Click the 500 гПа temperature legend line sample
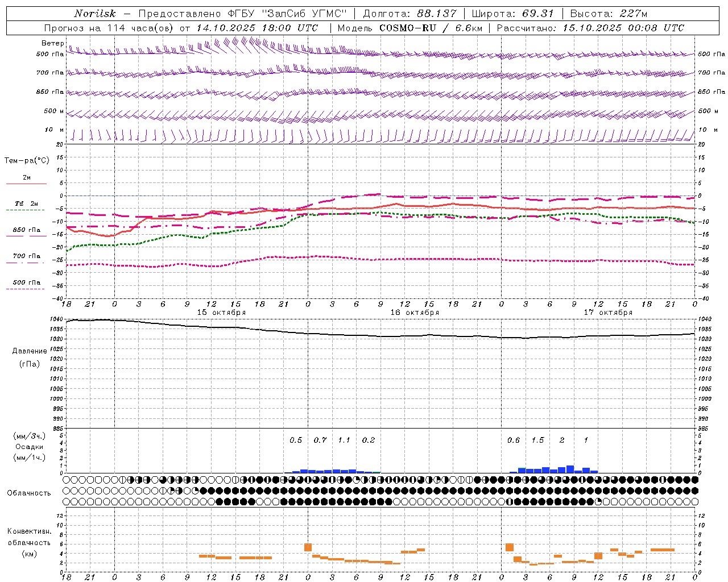The image size is (728, 582). point(26,289)
